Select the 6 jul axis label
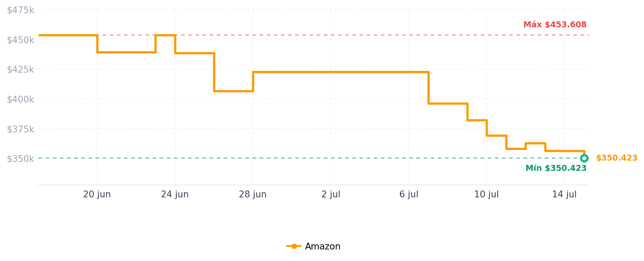Image resolution: width=644 pixels, height=261 pixels. point(409,194)
